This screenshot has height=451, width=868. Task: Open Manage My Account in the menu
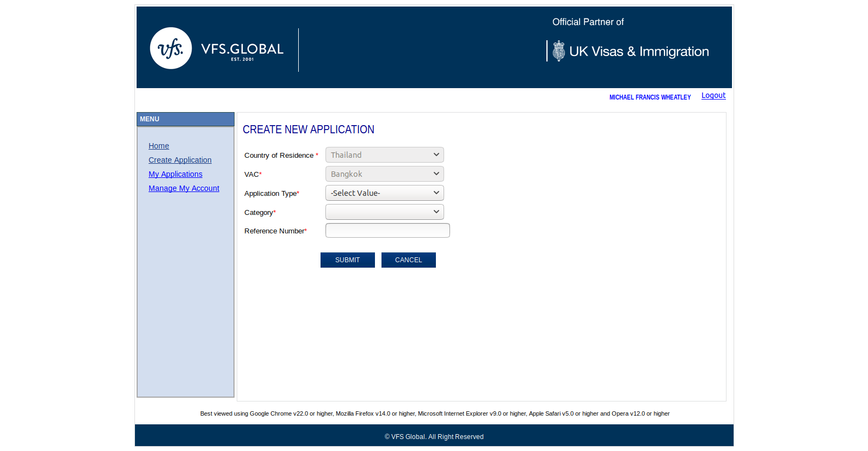[184, 188]
